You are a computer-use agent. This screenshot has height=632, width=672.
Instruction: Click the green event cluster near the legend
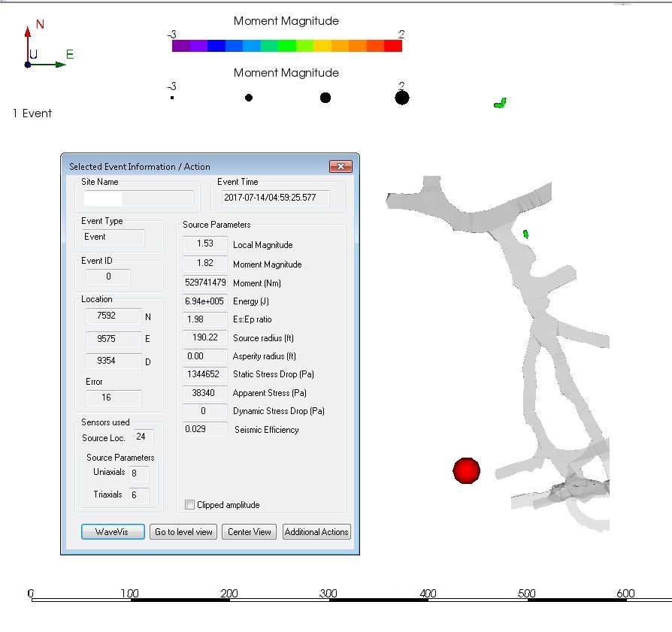tap(499, 103)
